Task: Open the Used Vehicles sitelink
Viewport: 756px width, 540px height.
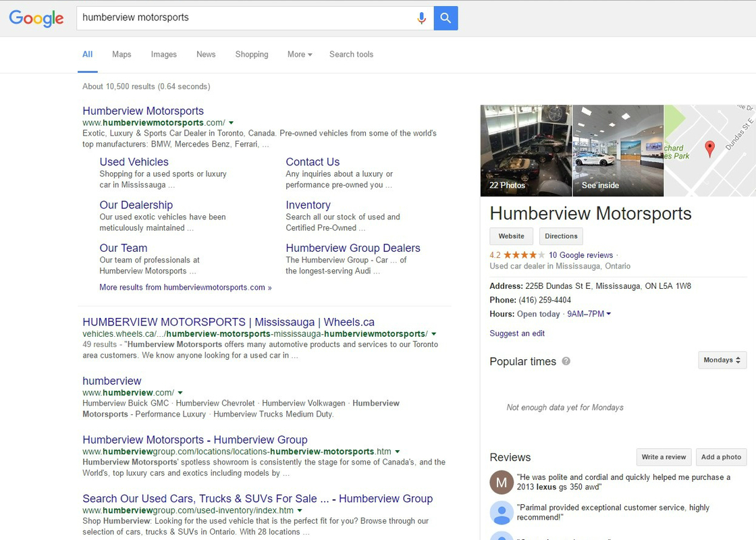Action: tap(134, 162)
